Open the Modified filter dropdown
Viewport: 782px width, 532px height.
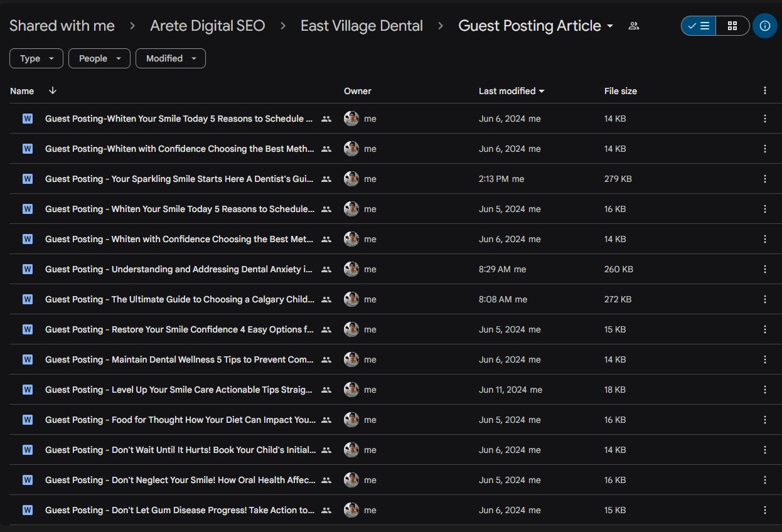[171, 58]
